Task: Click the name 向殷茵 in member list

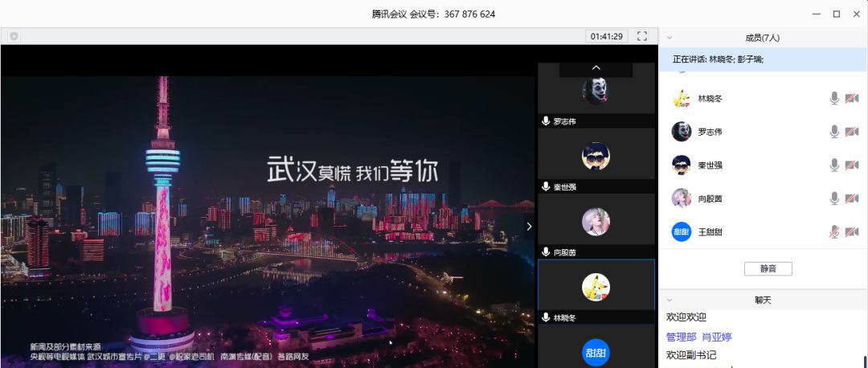Action: click(x=710, y=198)
